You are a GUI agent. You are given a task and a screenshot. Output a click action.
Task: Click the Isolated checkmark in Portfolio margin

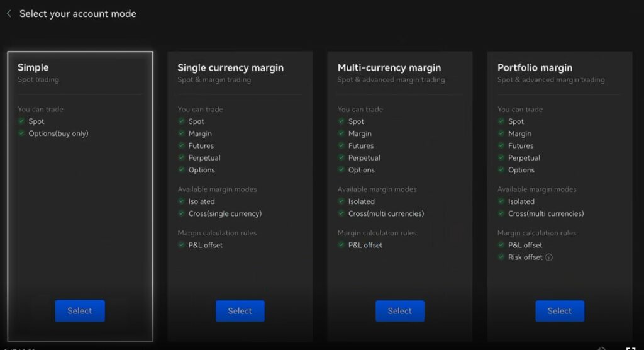coord(501,201)
